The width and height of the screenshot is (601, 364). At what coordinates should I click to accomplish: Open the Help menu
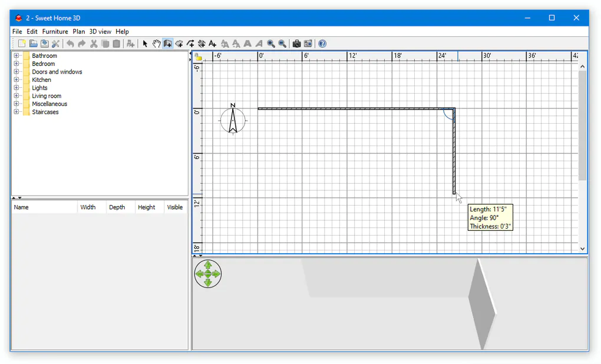click(x=123, y=31)
